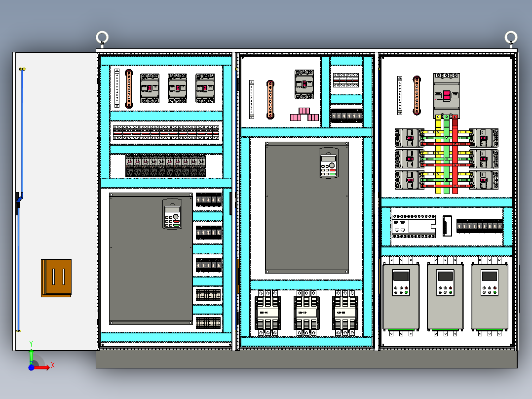Image resolution: width=532 pixels, height=399 pixels.
Task: Select the right lifting eye bolt on cabinet top
Action: pyautogui.click(x=511, y=38)
